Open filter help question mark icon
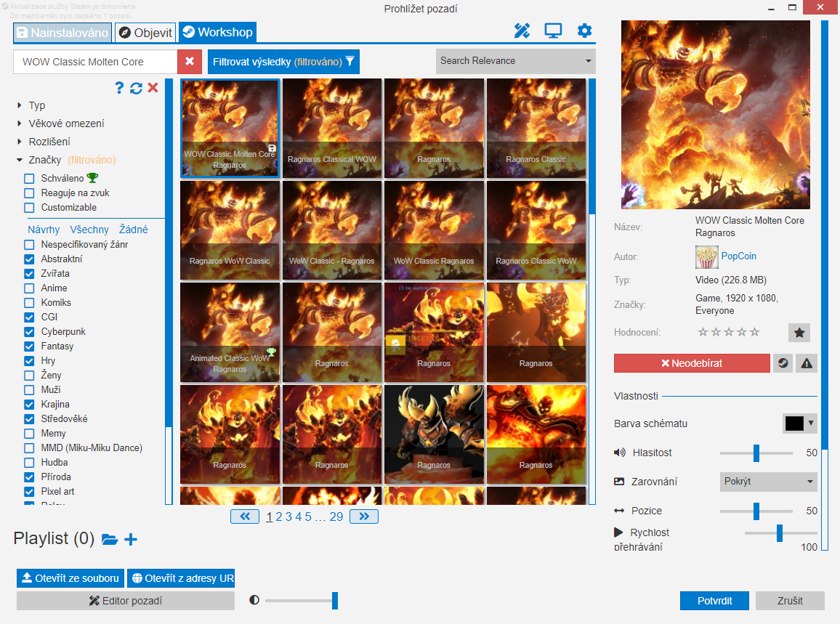Screen dimensions: 840x624 click(x=119, y=88)
